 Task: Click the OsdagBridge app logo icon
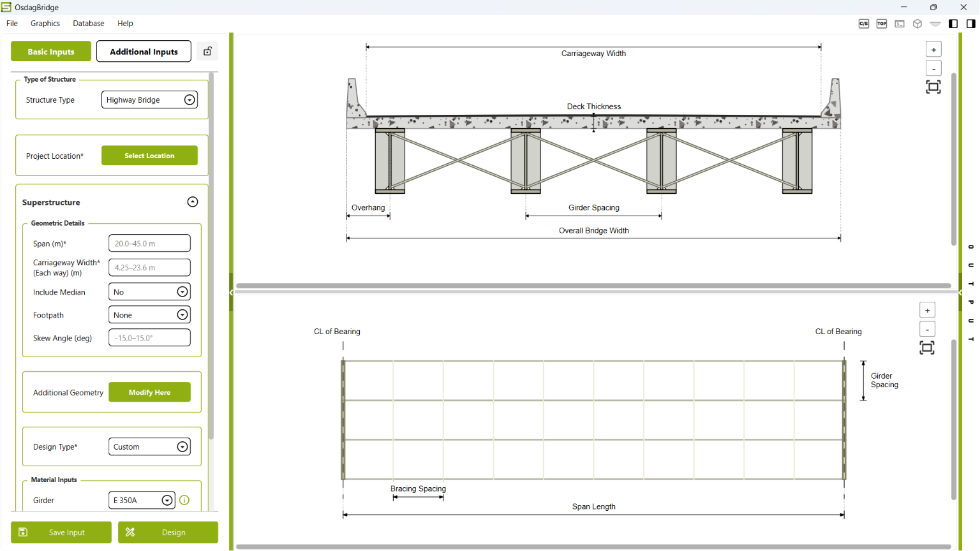(x=6, y=7)
